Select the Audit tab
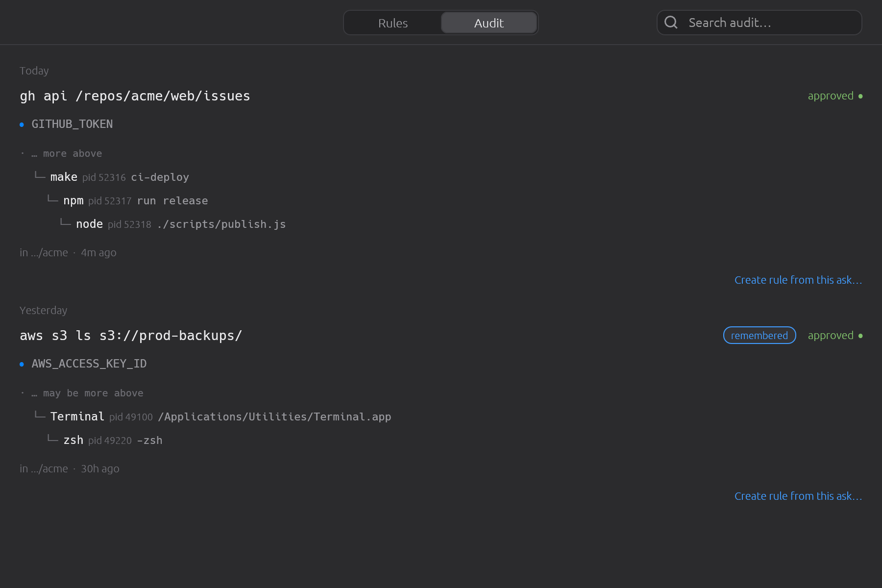The width and height of the screenshot is (882, 588). click(x=489, y=23)
